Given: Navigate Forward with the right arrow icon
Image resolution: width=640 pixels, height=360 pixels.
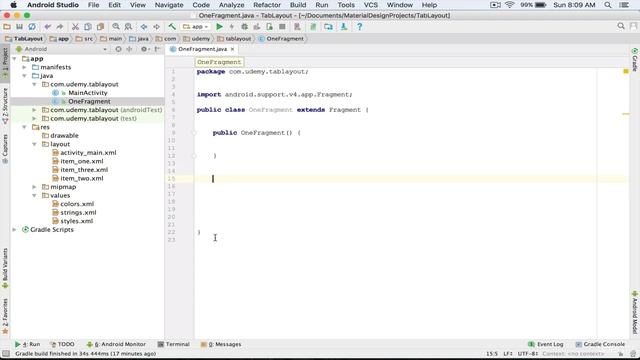Looking at the screenshot, I should [156, 27].
